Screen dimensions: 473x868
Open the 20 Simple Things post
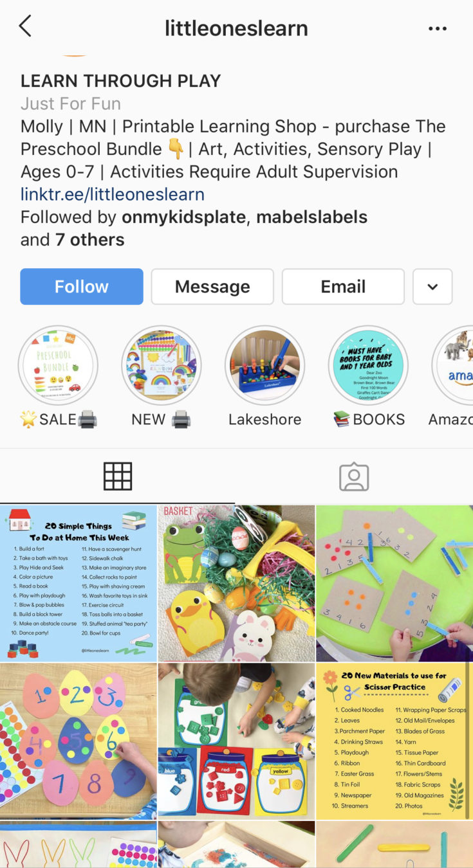point(79,583)
